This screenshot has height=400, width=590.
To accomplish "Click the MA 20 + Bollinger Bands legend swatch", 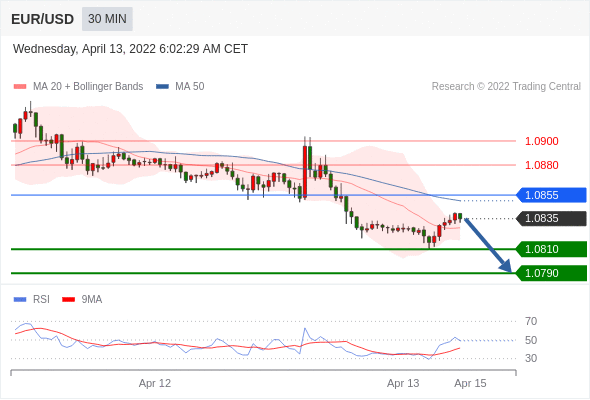I will [x=20, y=87].
